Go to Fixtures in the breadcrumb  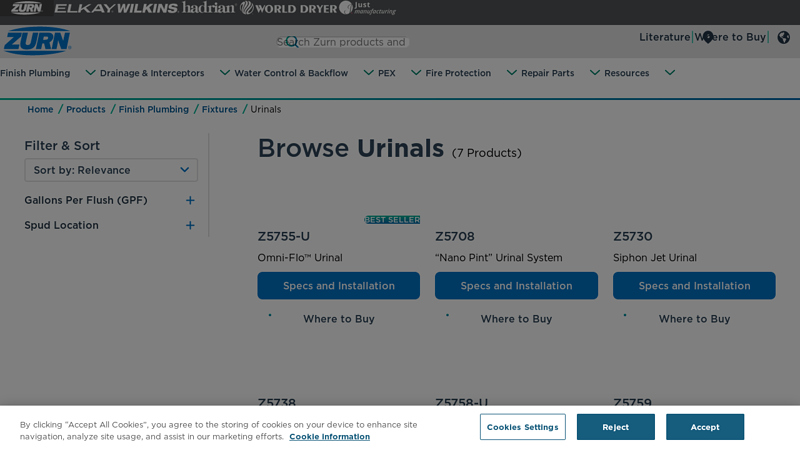[219, 109]
